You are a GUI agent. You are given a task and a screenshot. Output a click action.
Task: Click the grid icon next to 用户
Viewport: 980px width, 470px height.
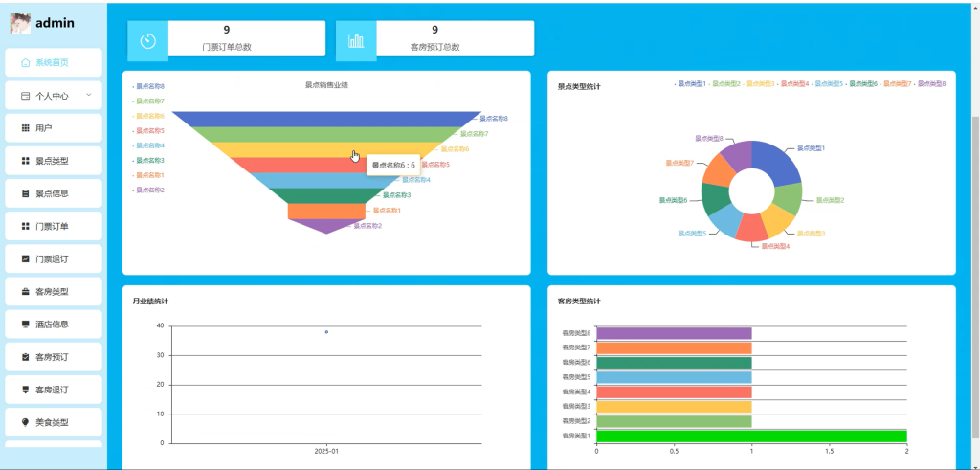click(x=26, y=128)
